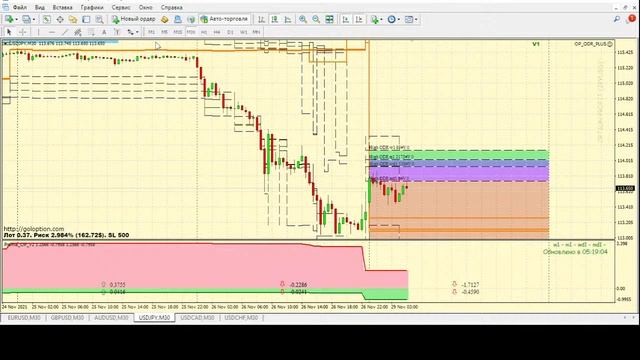Zoom out the chart
The image size is (640, 360).
[316, 19]
